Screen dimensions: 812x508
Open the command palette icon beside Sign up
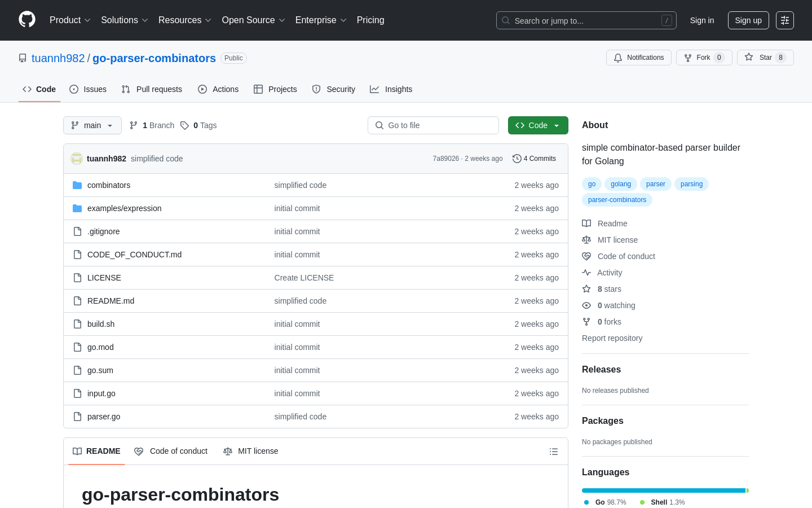click(x=785, y=20)
